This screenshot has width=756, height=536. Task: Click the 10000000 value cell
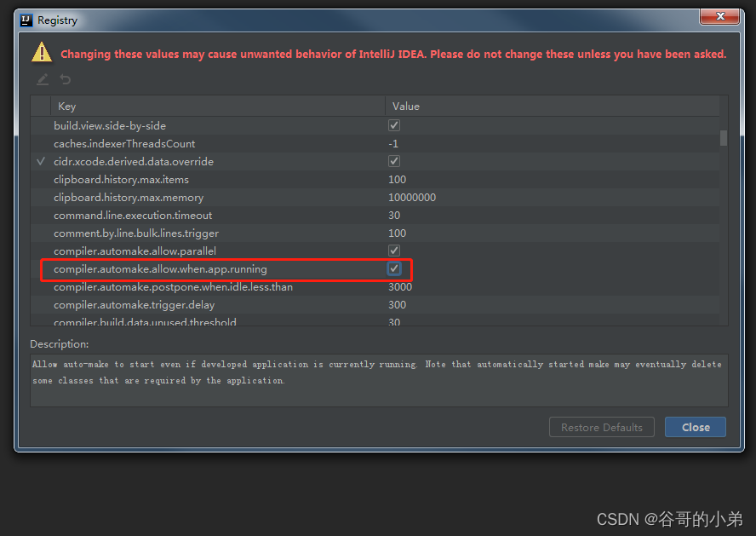tap(412, 198)
